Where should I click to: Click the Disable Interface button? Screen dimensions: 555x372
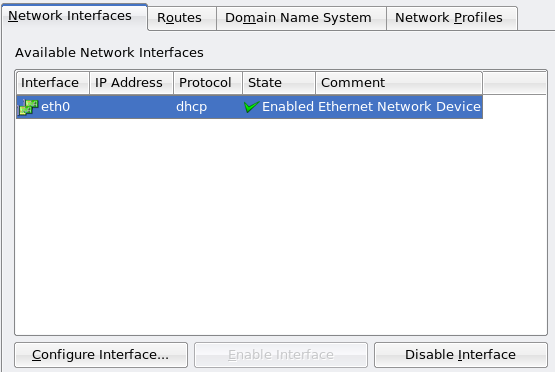[460, 355]
